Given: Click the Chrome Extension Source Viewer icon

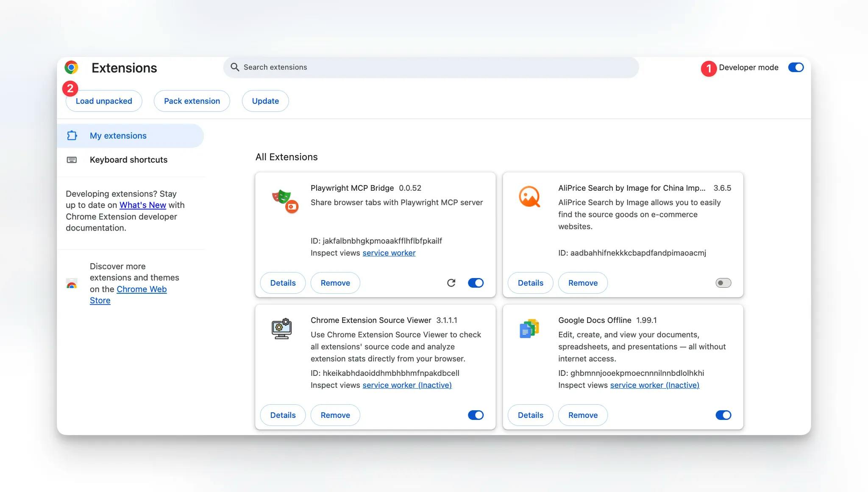Looking at the screenshot, I should [x=281, y=329].
